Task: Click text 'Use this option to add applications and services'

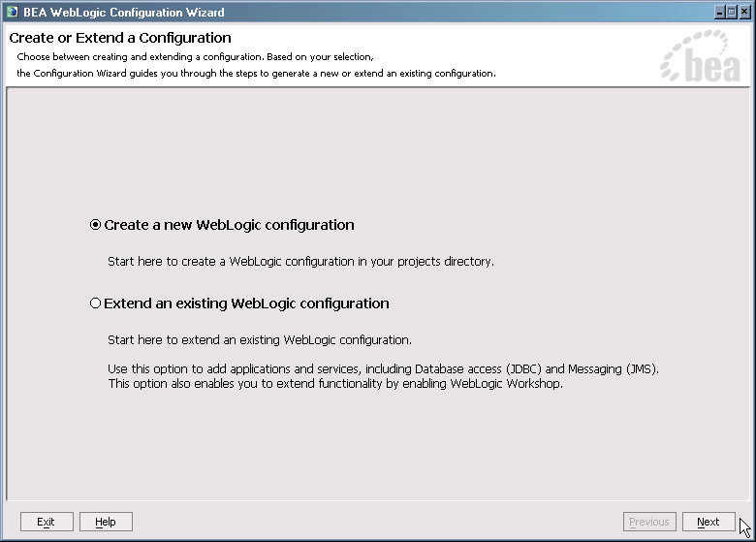Action: pyautogui.click(x=234, y=368)
